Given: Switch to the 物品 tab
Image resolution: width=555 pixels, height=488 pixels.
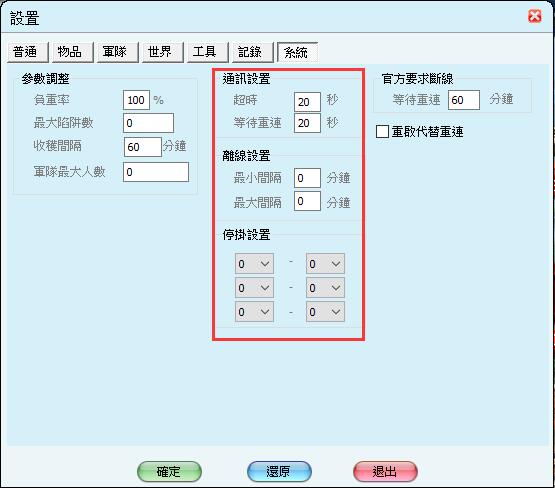Looking at the screenshot, I should pyautogui.click(x=73, y=52).
